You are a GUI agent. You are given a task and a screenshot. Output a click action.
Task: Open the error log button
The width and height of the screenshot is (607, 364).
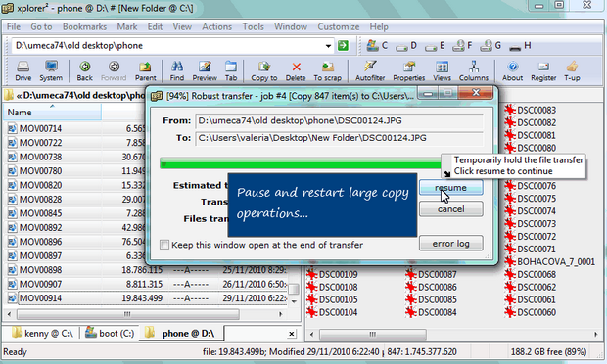point(450,244)
